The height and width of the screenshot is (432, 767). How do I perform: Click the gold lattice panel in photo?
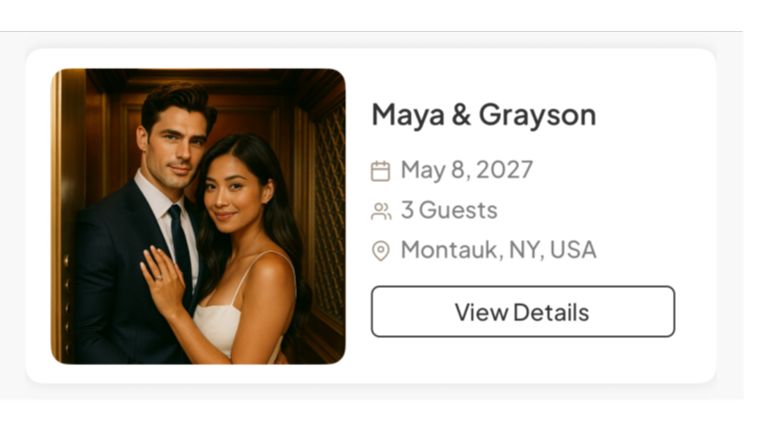tap(329, 210)
